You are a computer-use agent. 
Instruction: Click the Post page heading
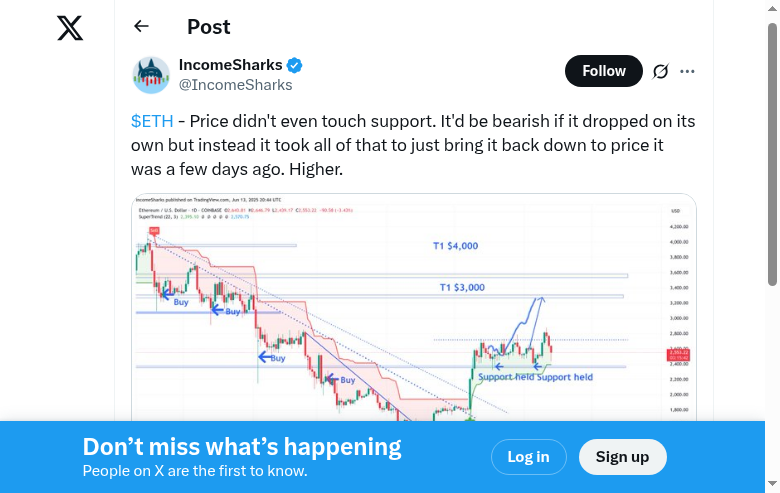pyautogui.click(x=209, y=27)
